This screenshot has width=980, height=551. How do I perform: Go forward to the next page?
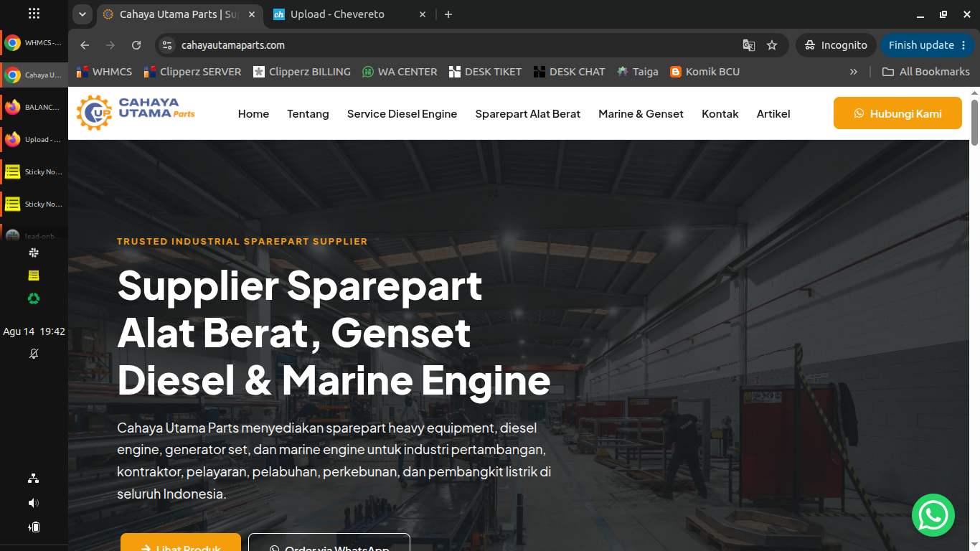(110, 45)
